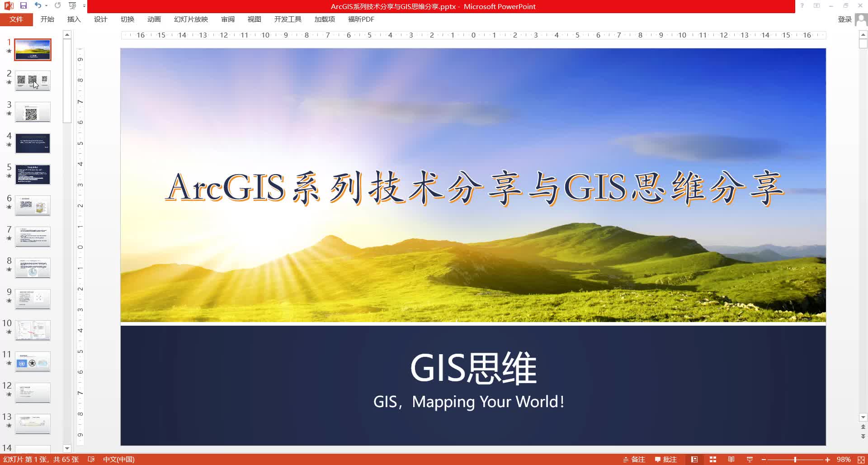
Task: Select slide 11 thumbnail
Action: 33,362
